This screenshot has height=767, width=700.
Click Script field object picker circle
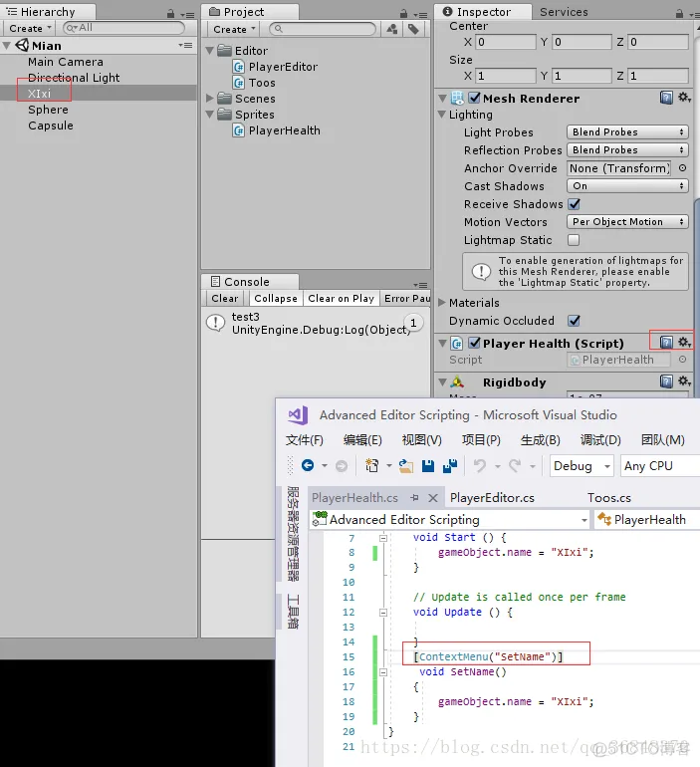coord(682,360)
